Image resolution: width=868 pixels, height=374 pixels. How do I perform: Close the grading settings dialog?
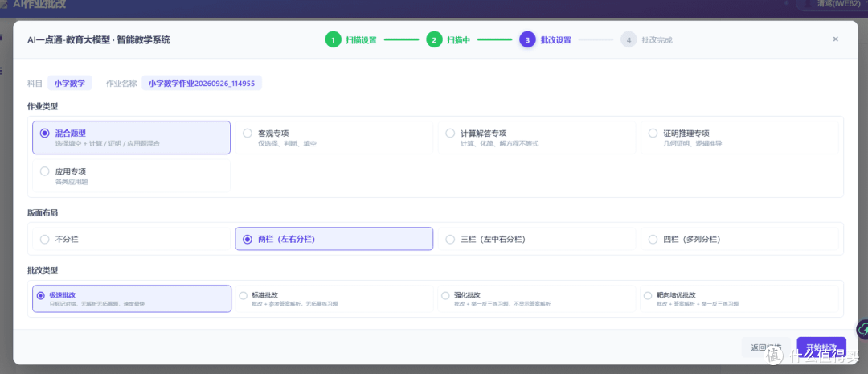tap(835, 39)
